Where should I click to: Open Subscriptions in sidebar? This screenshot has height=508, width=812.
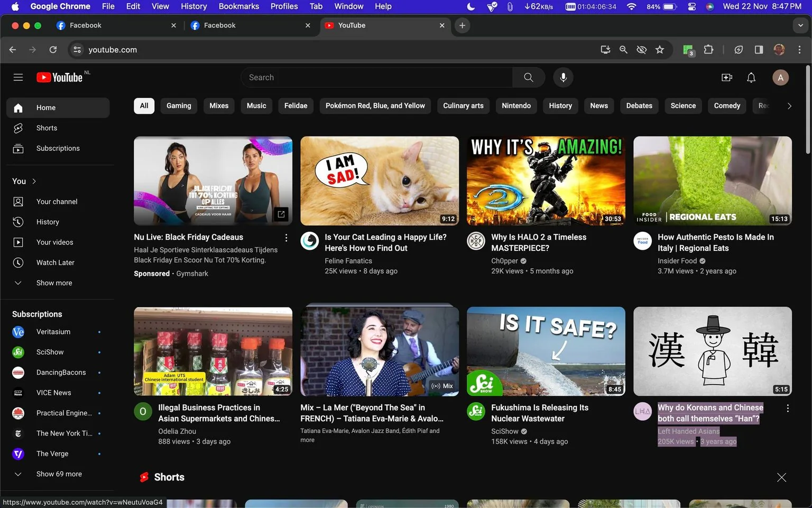[x=58, y=148]
